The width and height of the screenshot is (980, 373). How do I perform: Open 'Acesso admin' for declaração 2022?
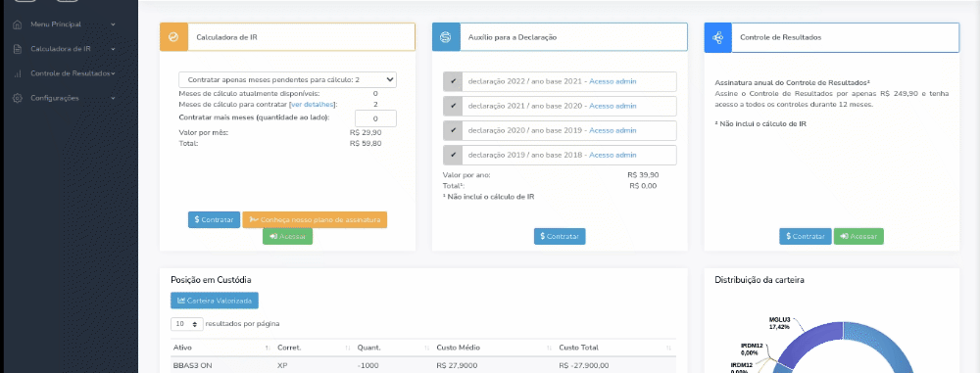pos(613,82)
